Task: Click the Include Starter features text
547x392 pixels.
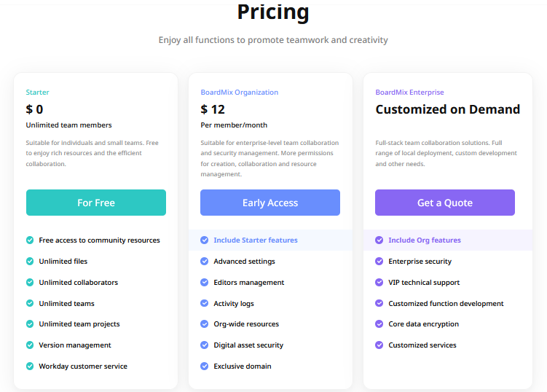Action: (256, 240)
